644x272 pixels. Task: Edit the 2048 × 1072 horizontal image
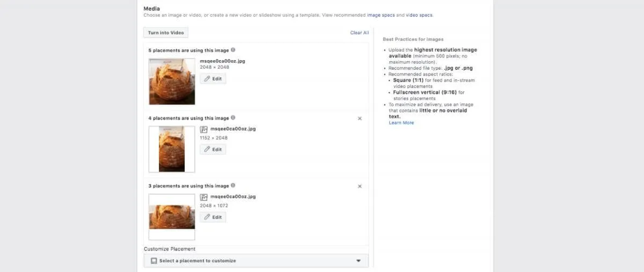click(213, 217)
